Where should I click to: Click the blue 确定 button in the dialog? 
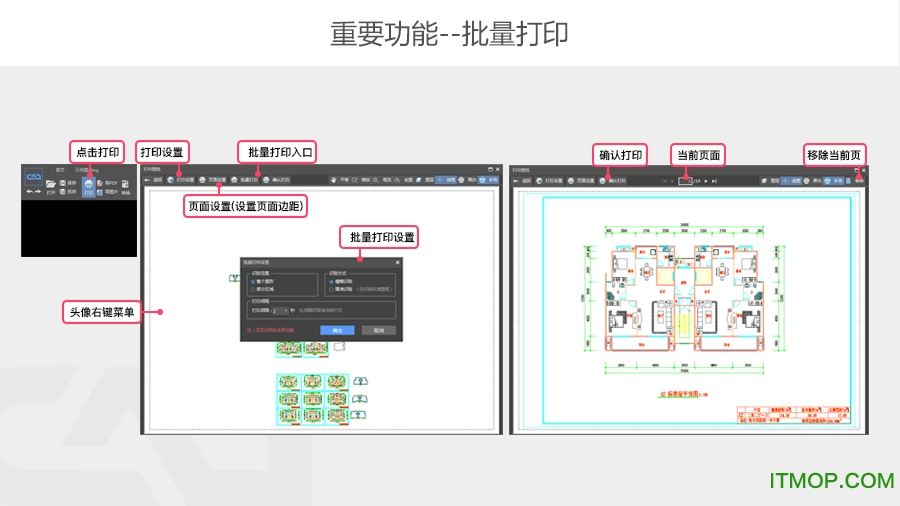(x=337, y=330)
